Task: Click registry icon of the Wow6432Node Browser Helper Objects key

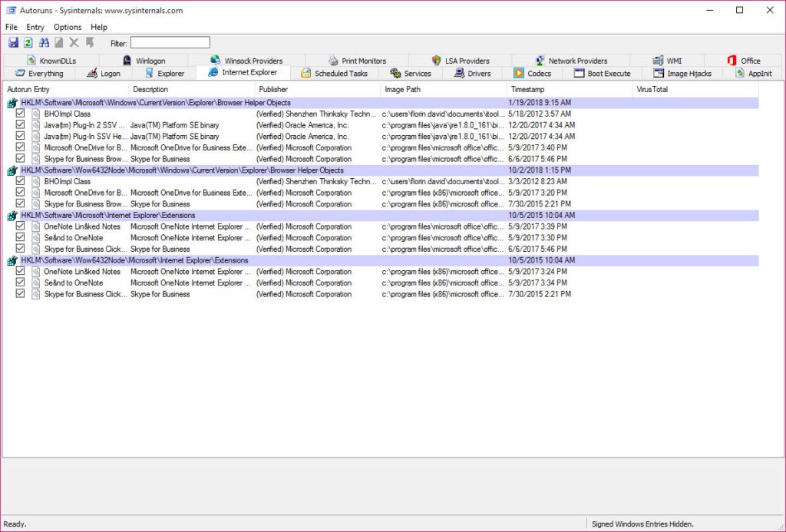Action: tap(12, 170)
